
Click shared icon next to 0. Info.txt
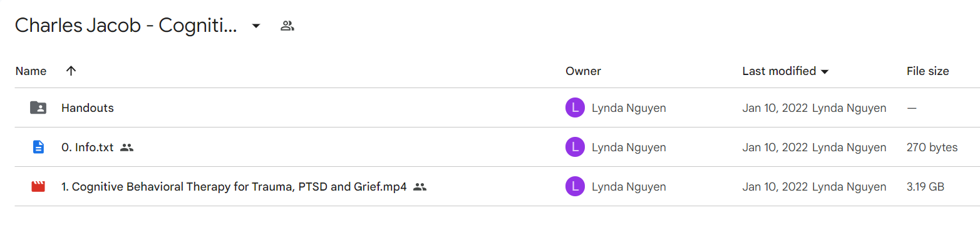point(127,147)
